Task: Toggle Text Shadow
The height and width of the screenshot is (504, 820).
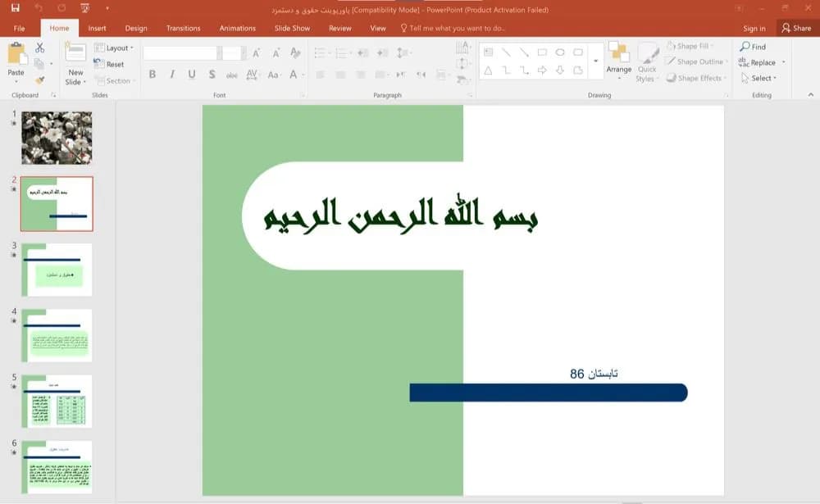Action: (212, 75)
